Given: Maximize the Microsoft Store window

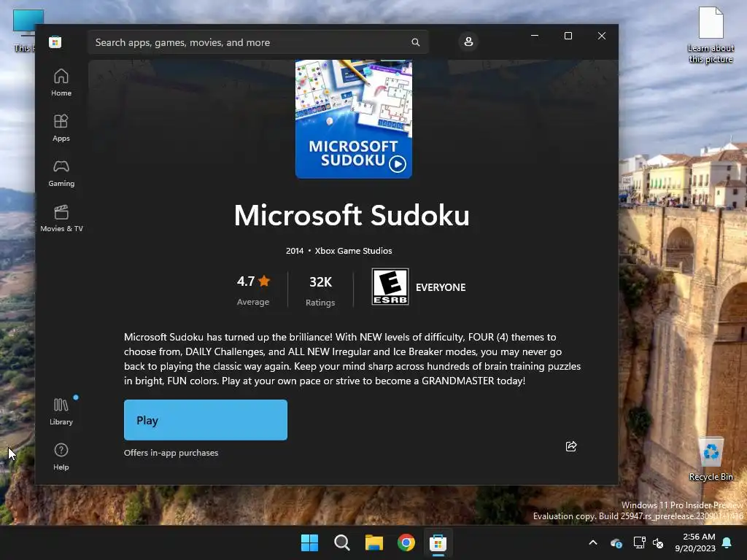Looking at the screenshot, I should [x=568, y=36].
